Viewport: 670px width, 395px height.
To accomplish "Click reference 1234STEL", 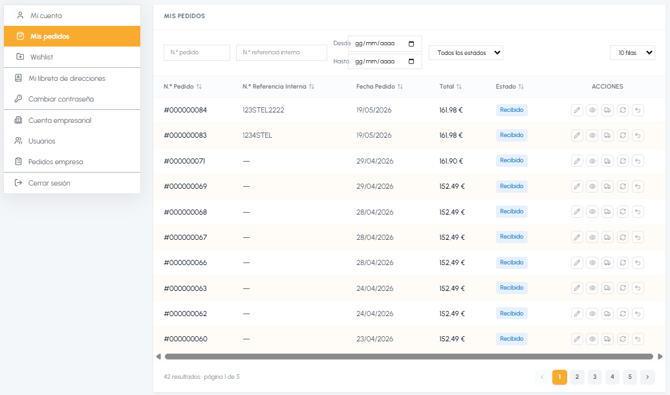I will [x=257, y=136].
